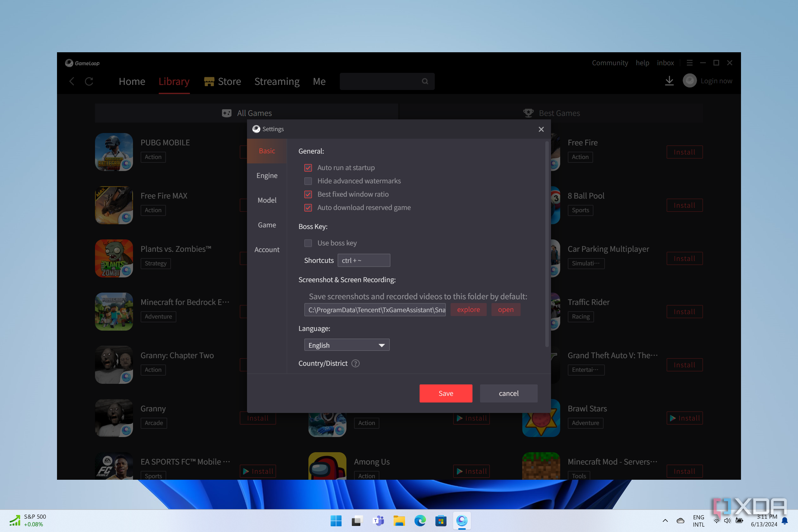Click the Settings dialog vertical scrollbar
Image resolution: width=798 pixels, height=532 pixels.
(x=547, y=244)
